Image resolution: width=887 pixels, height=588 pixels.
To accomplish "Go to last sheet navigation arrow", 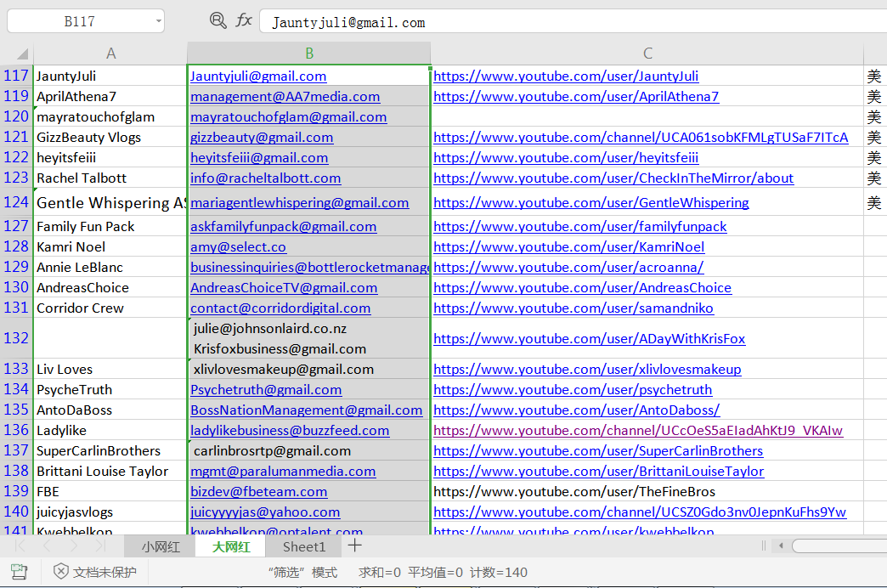I will (x=100, y=546).
